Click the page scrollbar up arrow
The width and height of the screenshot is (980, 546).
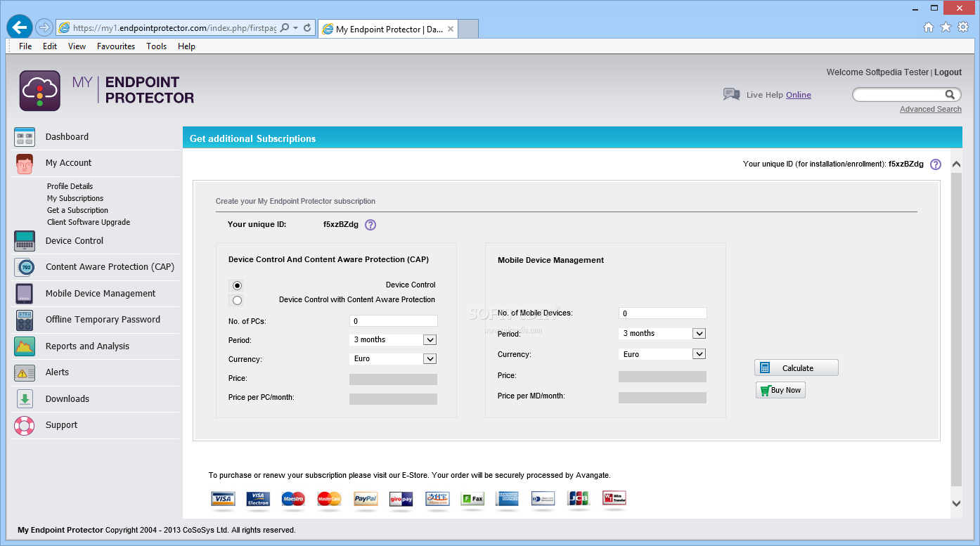[956, 164]
